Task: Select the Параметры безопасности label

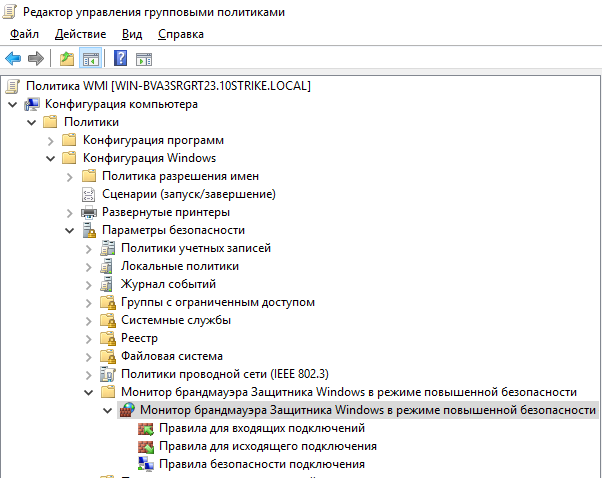Action: 174,230
